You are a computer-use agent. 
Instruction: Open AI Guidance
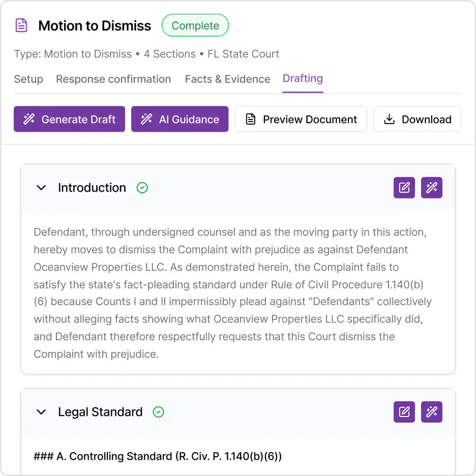pyautogui.click(x=180, y=120)
